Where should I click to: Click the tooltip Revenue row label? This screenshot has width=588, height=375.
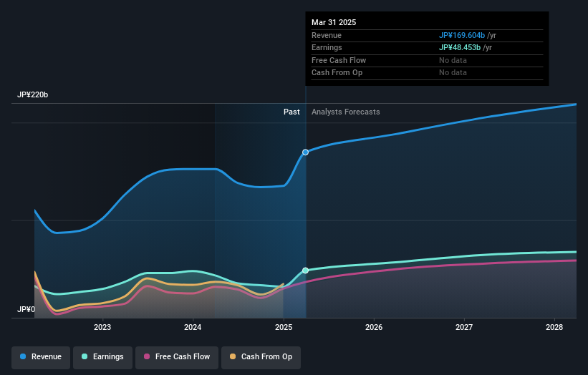[327, 35]
